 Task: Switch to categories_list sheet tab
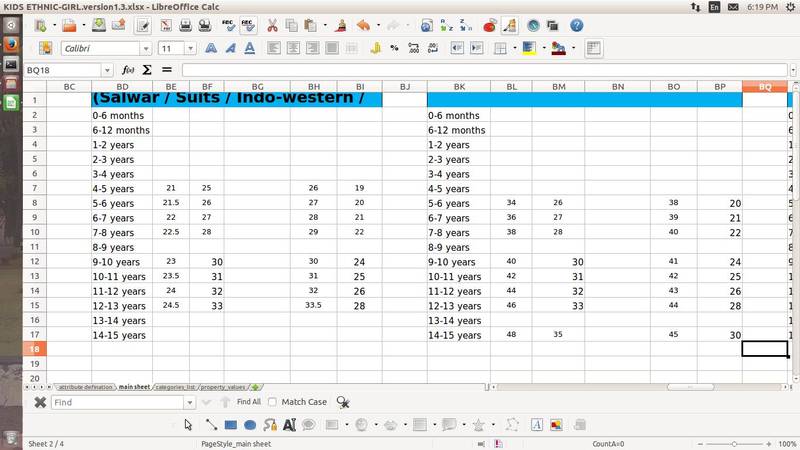[x=175, y=386]
